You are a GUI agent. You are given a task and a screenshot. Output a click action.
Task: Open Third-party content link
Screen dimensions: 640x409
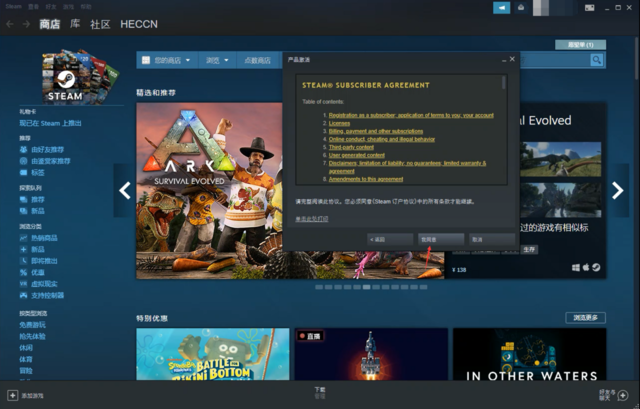coord(351,147)
